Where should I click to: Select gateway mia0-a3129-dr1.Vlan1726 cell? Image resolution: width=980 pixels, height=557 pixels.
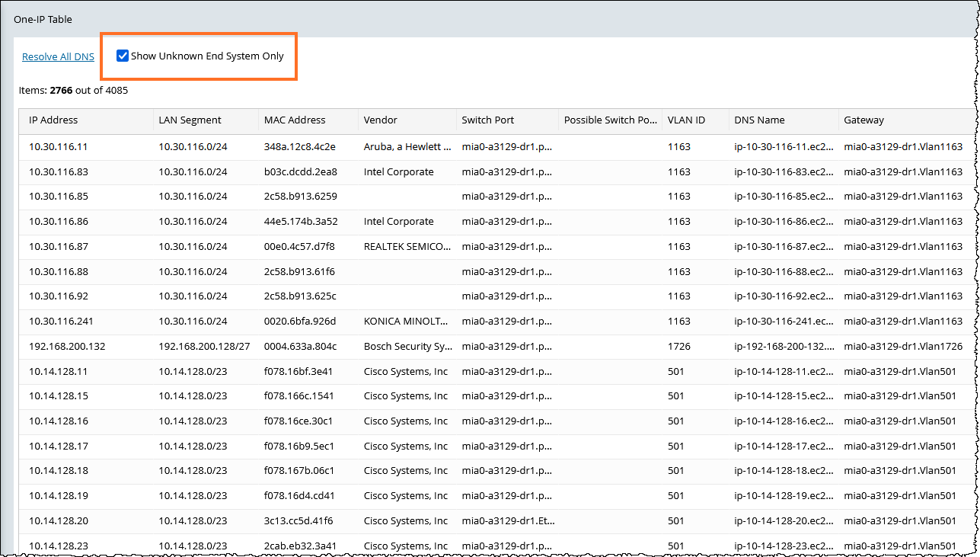(903, 347)
